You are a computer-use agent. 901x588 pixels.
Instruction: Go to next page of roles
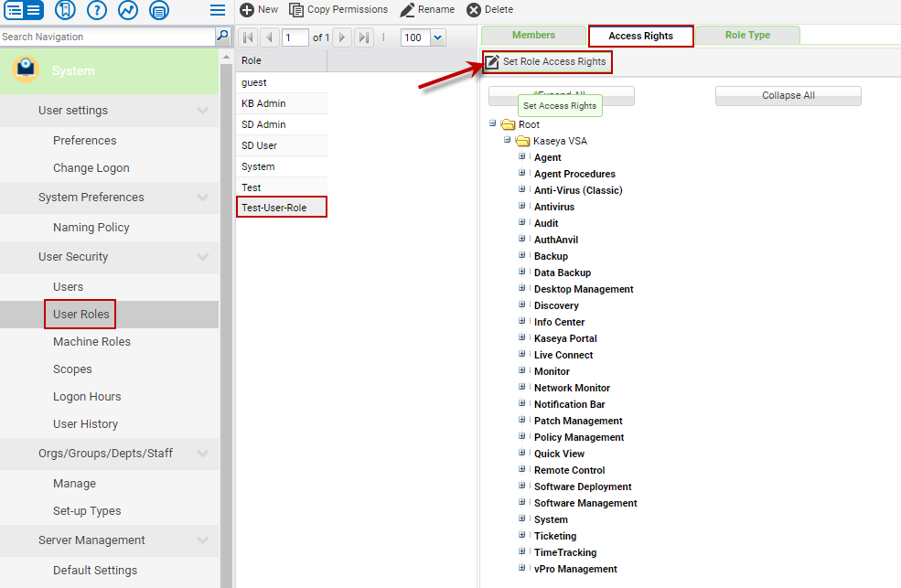342,37
